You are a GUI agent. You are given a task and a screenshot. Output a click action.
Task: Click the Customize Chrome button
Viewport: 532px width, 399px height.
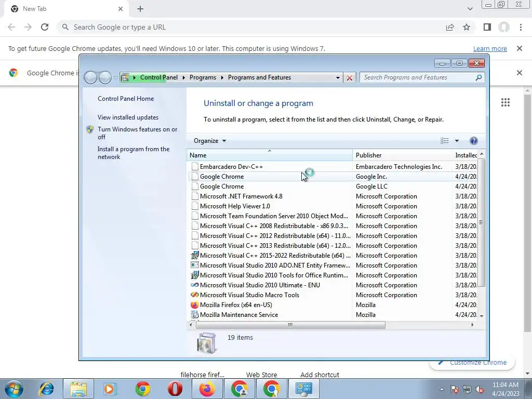[x=472, y=362]
